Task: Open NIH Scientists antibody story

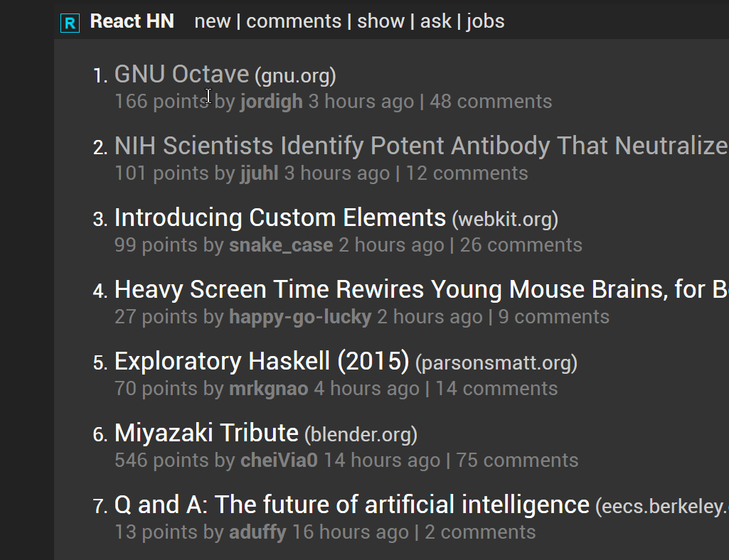Action: [x=421, y=146]
